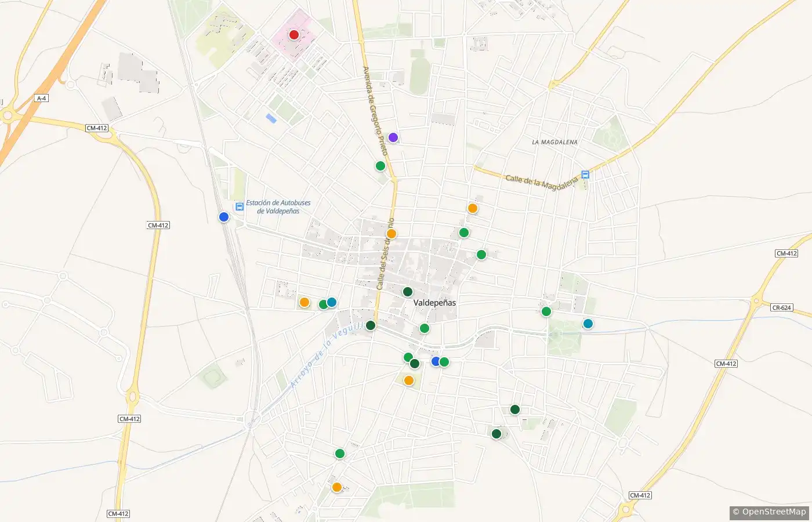The width and height of the screenshot is (812, 522).
Task: Click the bus stop icon on Calle de la Magdalena
Action: point(585,174)
